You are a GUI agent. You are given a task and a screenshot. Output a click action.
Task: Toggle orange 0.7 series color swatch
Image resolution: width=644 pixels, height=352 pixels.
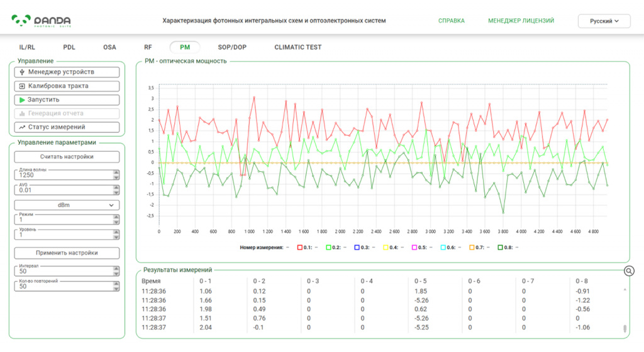[472, 247]
